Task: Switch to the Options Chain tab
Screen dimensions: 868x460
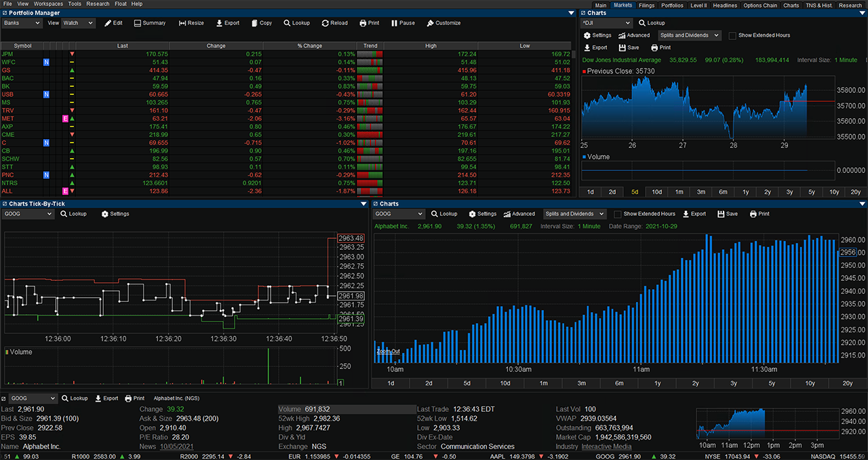Action: tap(760, 5)
